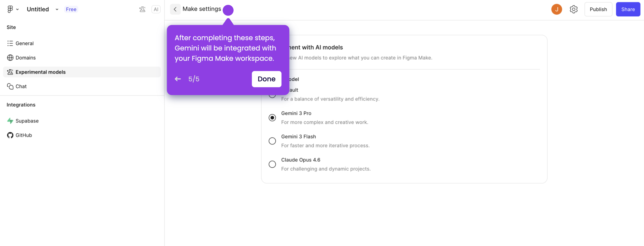
Task: Click the Figma menu chevron arrow
Action: (x=17, y=10)
